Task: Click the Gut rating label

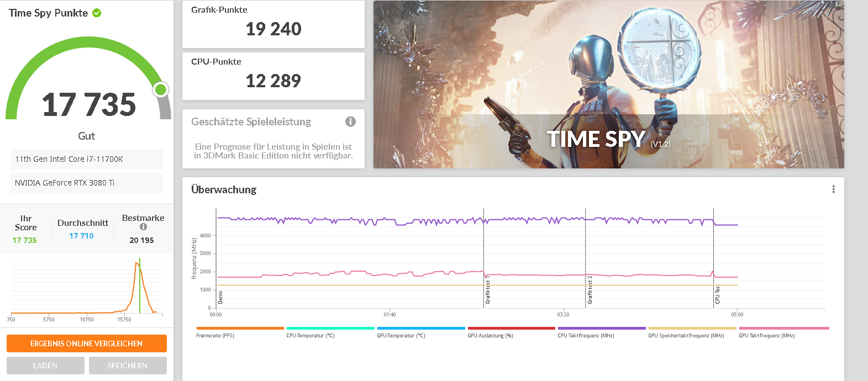Action: click(x=86, y=136)
